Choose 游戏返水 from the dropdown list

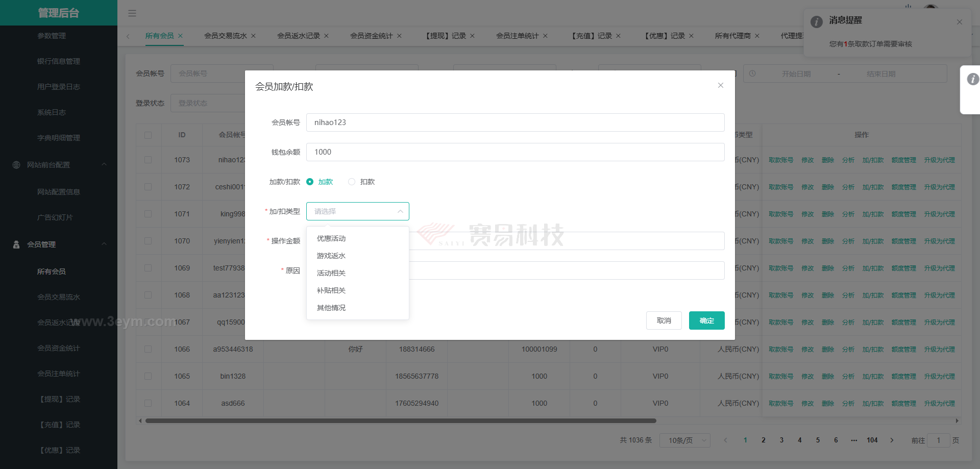[331, 256]
